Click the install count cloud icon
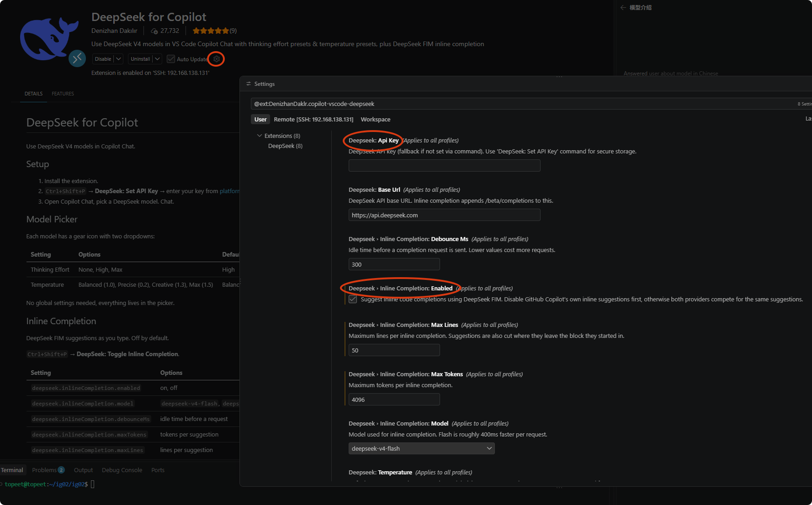The width and height of the screenshot is (812, 505). tap(154, 31)
